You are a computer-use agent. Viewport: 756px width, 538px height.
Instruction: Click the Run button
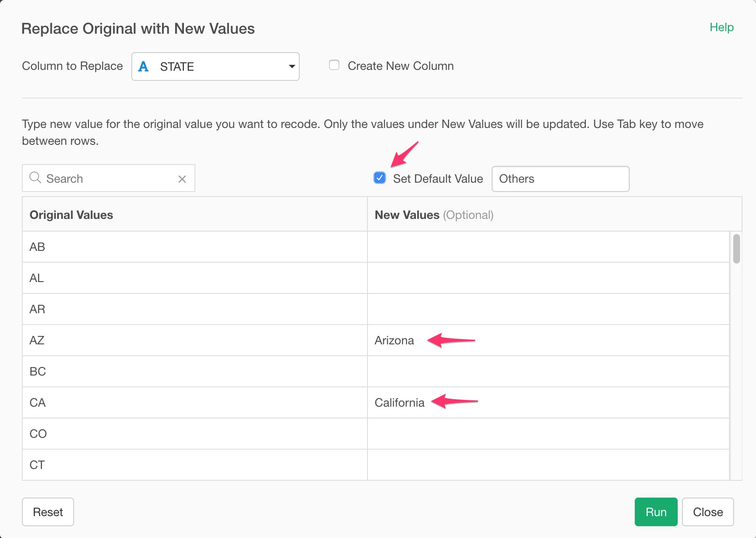click(656, 512)
